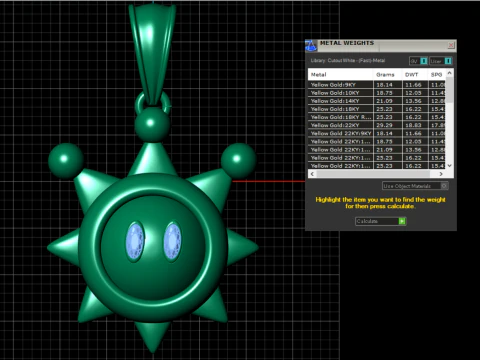480x360 pixels.
Task: Click 29.29 grams value for 22KY
Action: point(384,125)
